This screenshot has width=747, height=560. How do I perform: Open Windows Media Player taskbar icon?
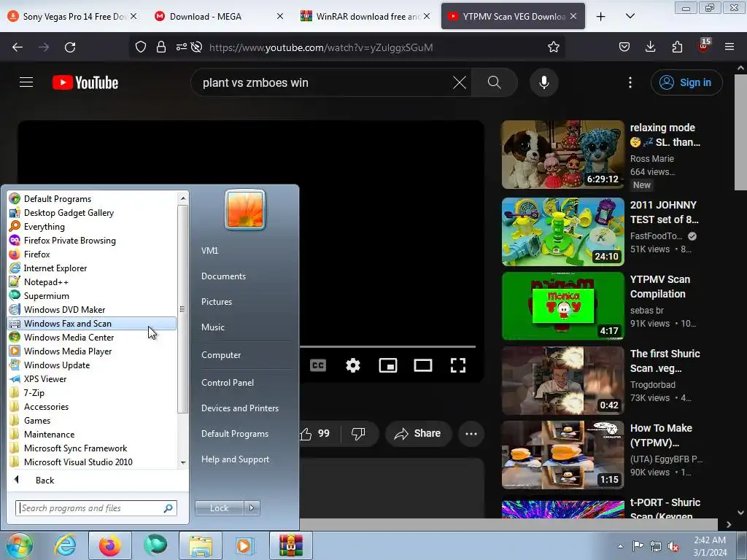coord(245,545)
